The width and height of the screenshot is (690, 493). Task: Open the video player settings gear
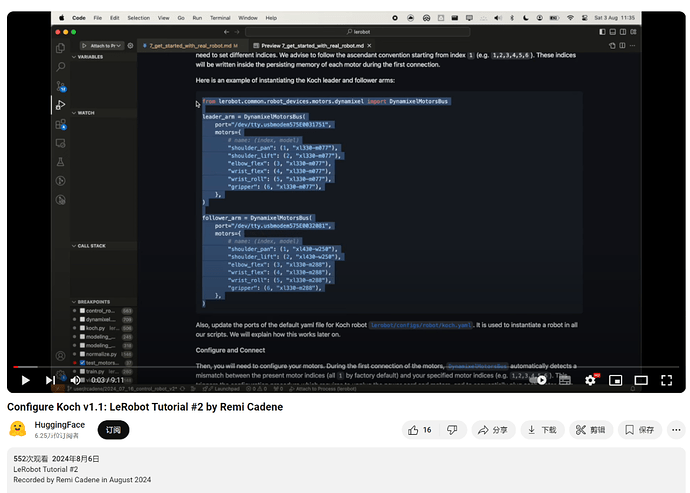[x=590, y=380]
